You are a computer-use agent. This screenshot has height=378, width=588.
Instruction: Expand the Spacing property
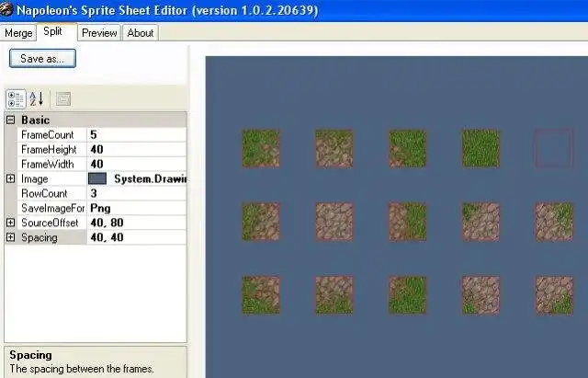pyautogui.click(x=10, y=237)
